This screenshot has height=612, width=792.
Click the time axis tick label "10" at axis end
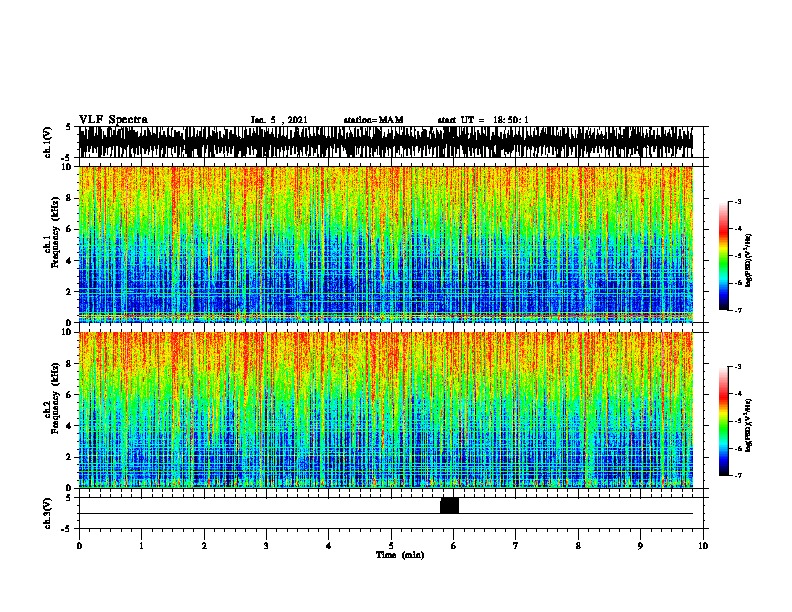[x=703, y=546]
